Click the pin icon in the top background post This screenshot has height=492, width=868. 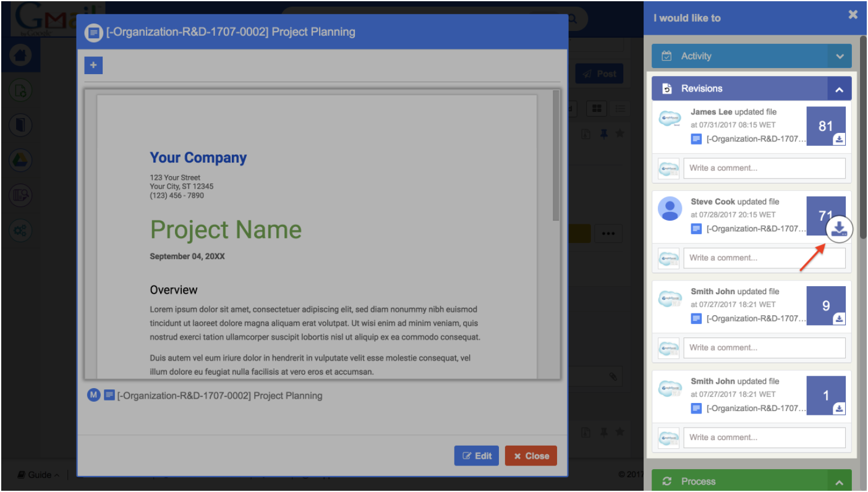(604, 134)
